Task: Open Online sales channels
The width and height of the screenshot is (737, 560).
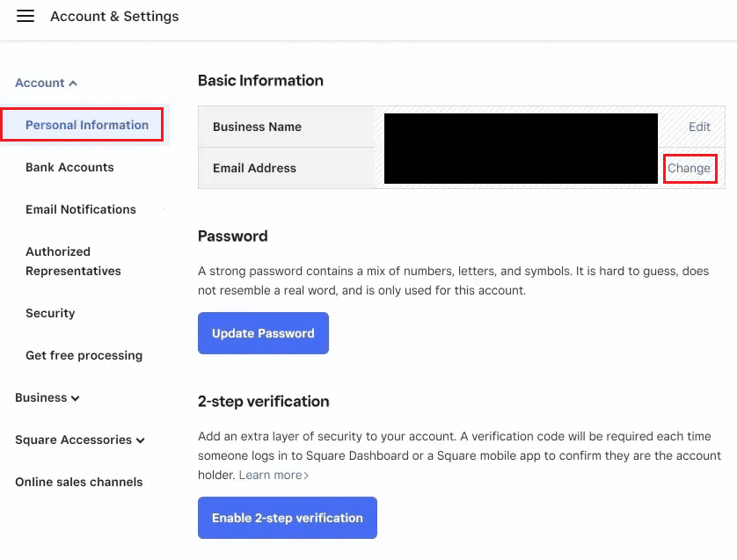Action: coord(79,482)
